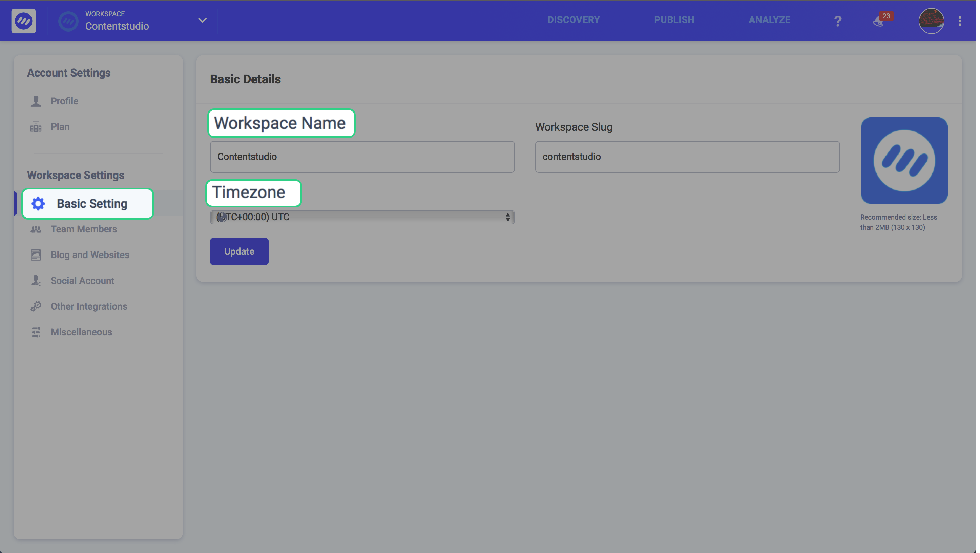Viewport: 980px width, 553px height.
Task: Open the Timezone UTC dropdown
Action: [362, 217]
